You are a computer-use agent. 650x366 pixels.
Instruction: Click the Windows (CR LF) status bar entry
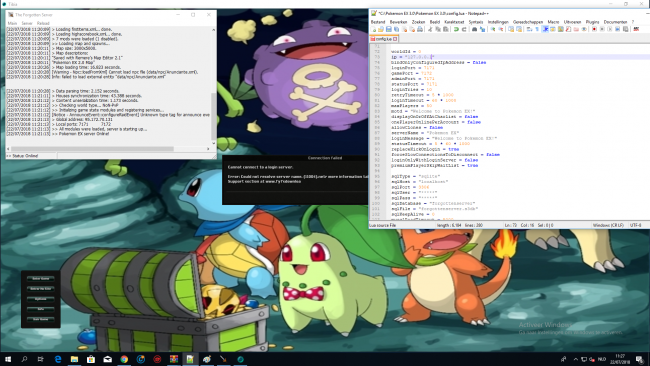[608, 225]
